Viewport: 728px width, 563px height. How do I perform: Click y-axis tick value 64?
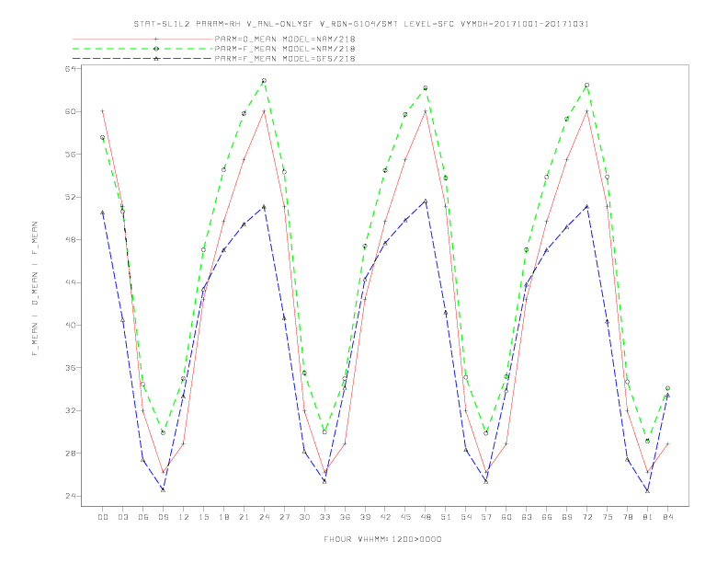coord(70,69)
